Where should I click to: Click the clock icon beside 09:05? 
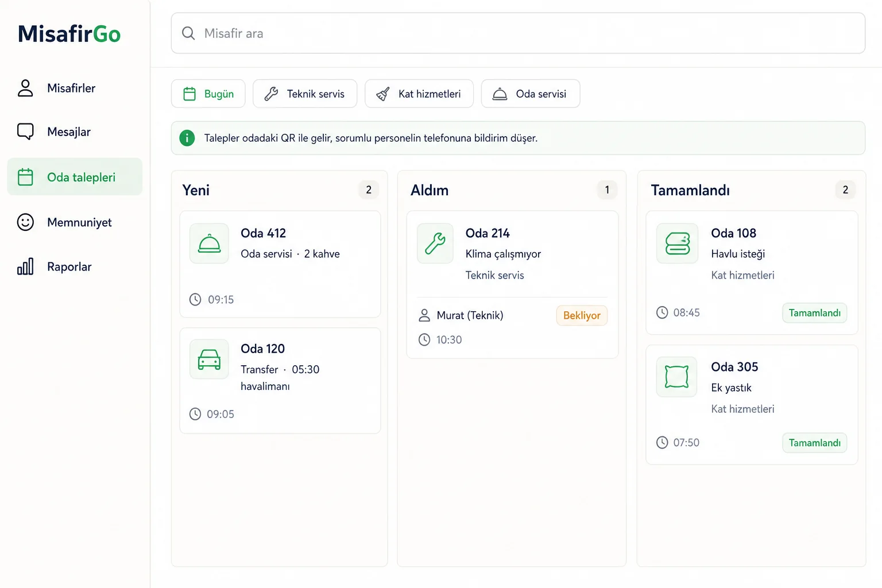pos(195,414)
